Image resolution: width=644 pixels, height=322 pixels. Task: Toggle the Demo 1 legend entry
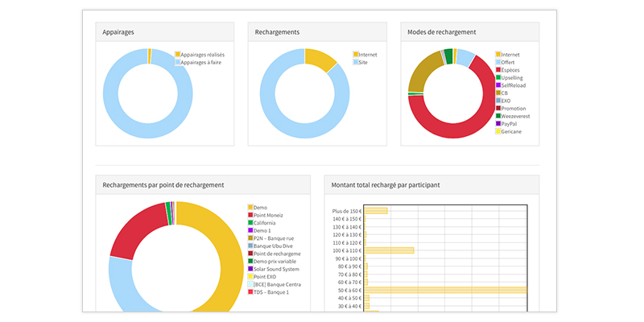click(259, 230)
